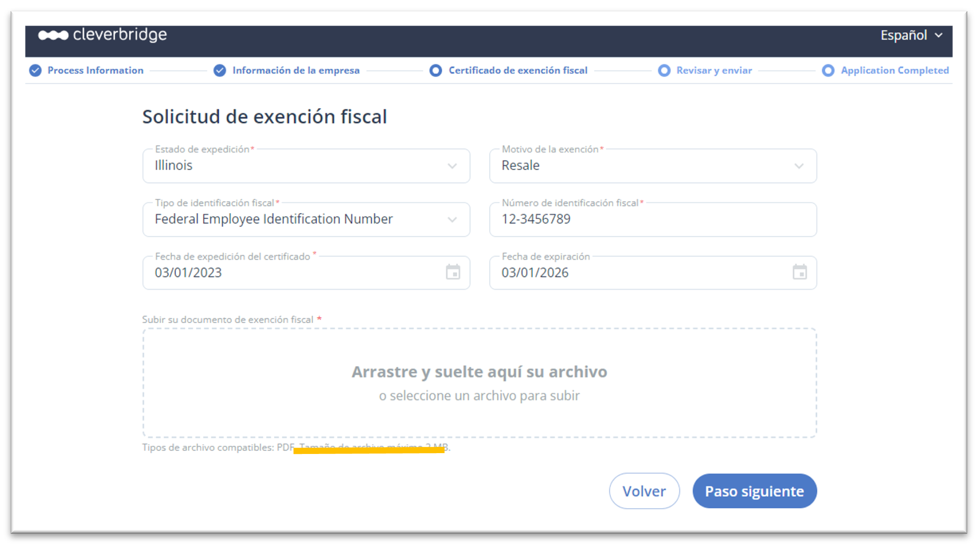Open calendar for Fecha de expedición del certificado
The width and height of the screenshot is (980, 547).
(x=453, y=272)
